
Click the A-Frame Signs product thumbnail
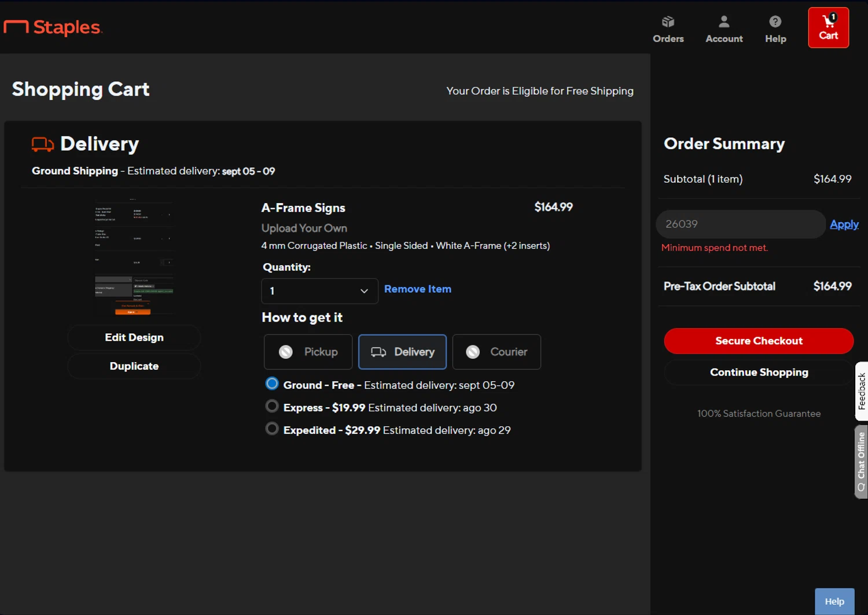(134, 259)
